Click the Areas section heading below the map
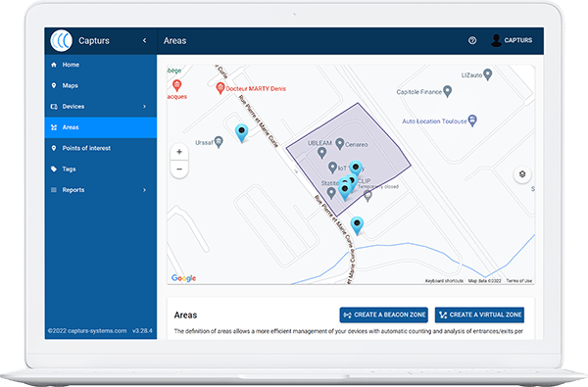Viewport: 588px width, 387px height. pyautogui.click(x=185, y=315)
